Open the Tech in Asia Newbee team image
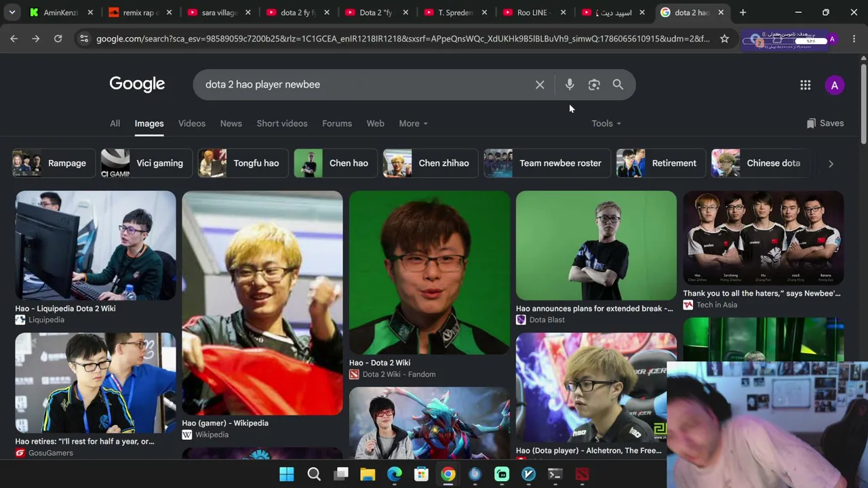 764,238
